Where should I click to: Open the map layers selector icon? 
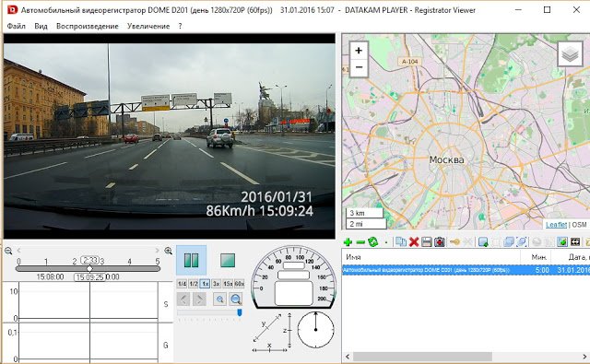point(570,54)
